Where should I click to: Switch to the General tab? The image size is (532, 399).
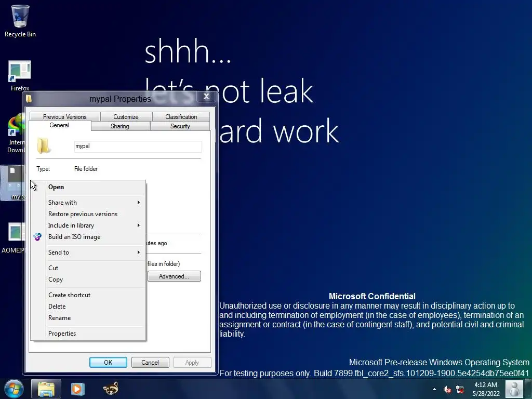pyautogui.click(x=59, y=125)
